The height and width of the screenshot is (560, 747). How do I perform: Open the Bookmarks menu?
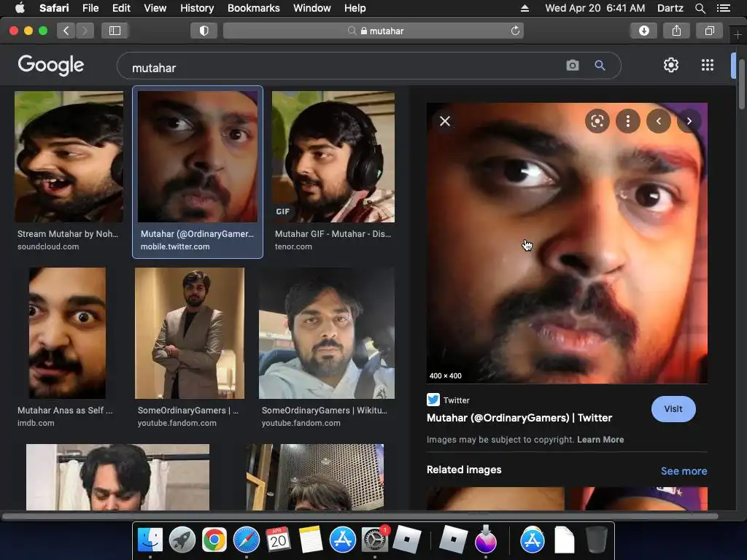[x=253, y=8]
